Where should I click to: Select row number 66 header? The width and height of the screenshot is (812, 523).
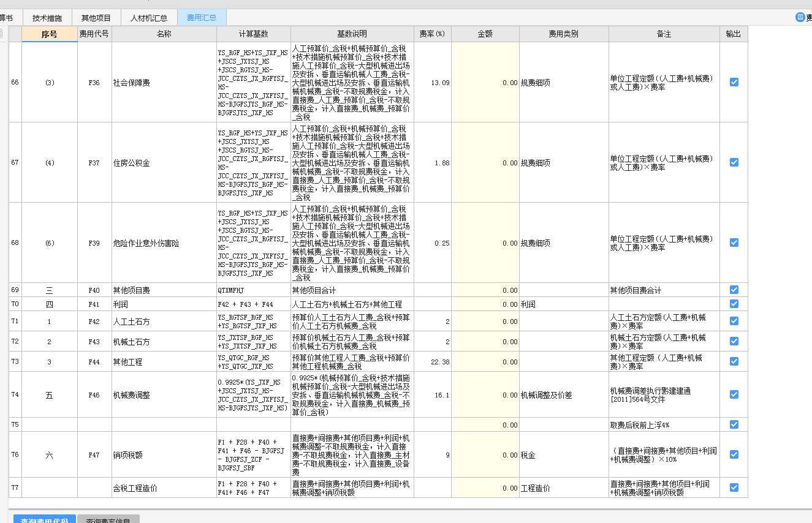15,82
